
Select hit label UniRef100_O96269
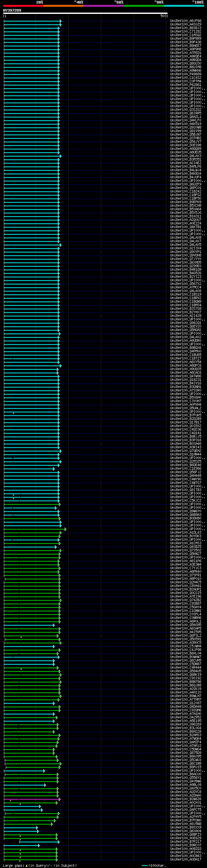[x=186, y=725]
